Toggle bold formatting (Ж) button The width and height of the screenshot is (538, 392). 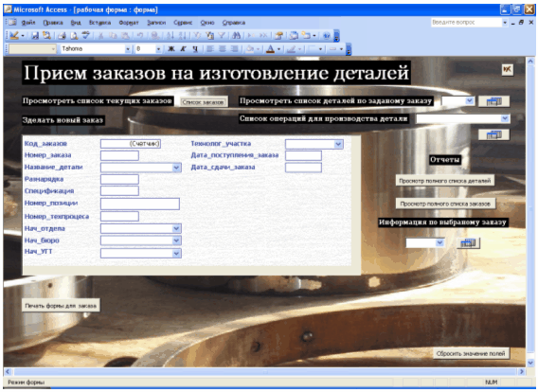(x=170, y=49)
